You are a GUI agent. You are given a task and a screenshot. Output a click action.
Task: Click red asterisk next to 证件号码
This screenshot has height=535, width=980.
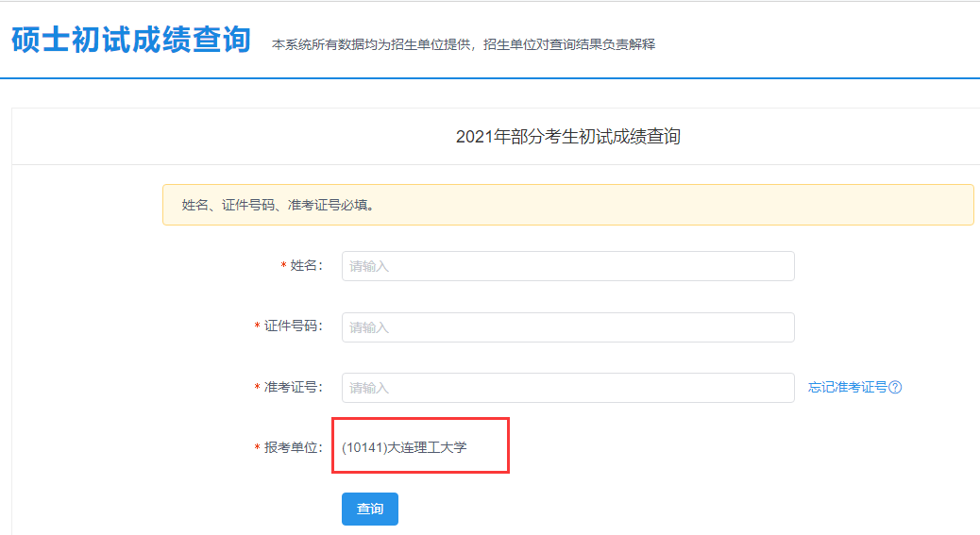click(x=257, y=327)
